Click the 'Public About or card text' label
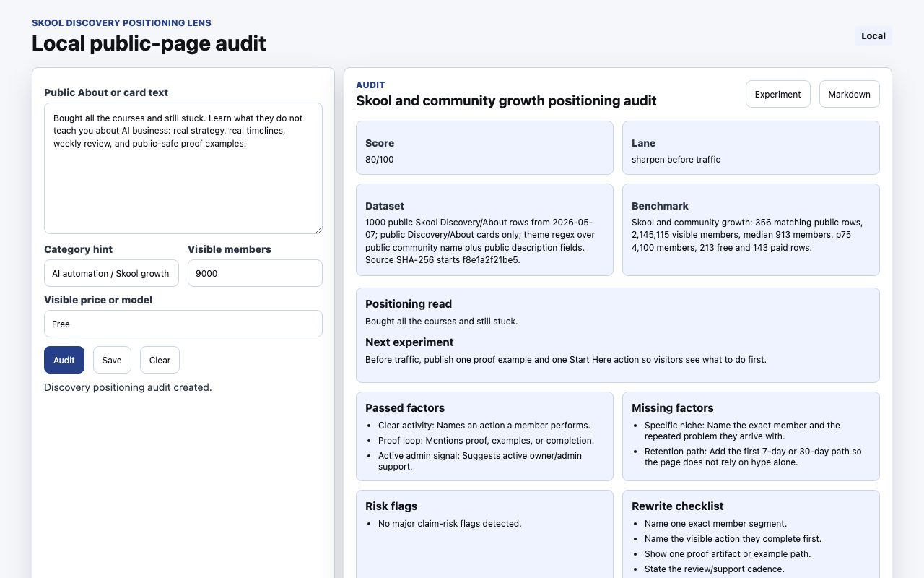This screenshot has width=924, height=578. tap(106, 92)
